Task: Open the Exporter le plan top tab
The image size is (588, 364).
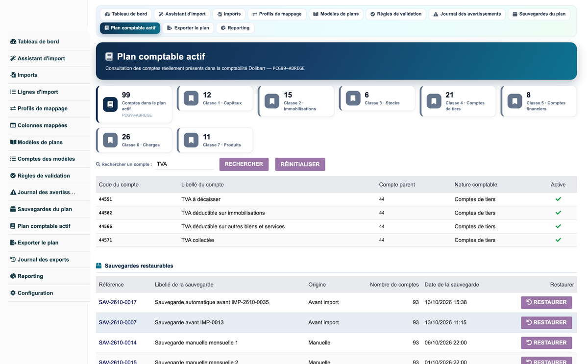Action: (x=188, y=28)
